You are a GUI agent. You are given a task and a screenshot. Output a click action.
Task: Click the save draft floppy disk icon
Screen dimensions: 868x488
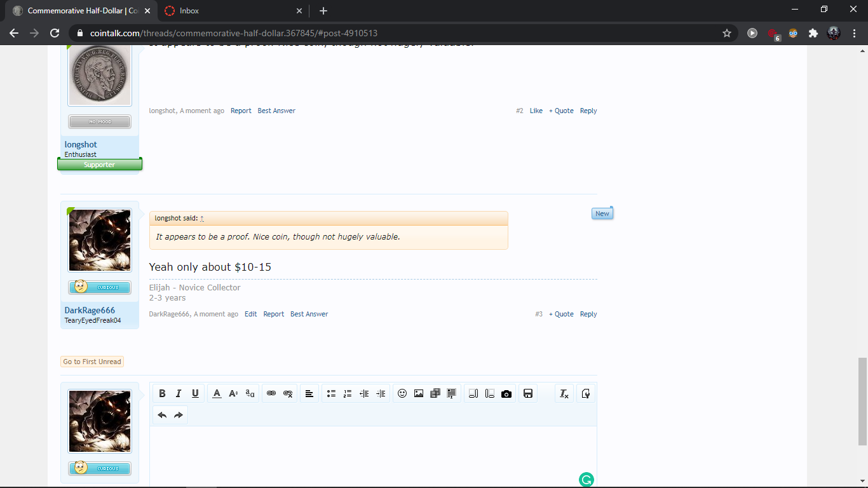[x=528, y=394]
